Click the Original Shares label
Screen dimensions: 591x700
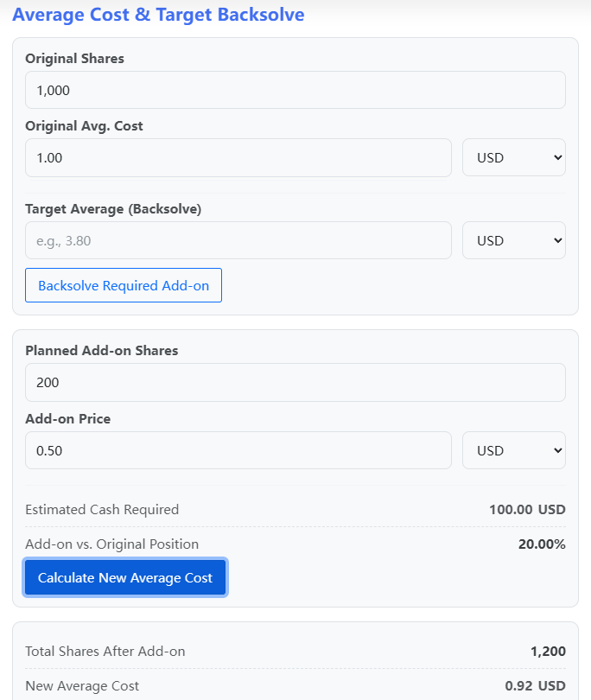coord(74,59)
